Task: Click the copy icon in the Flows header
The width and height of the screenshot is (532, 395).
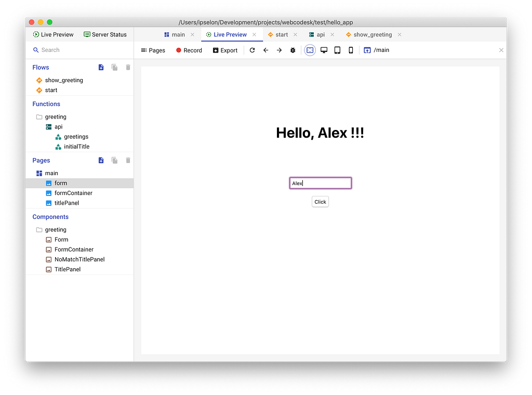Action: click(x=115, y=67)
